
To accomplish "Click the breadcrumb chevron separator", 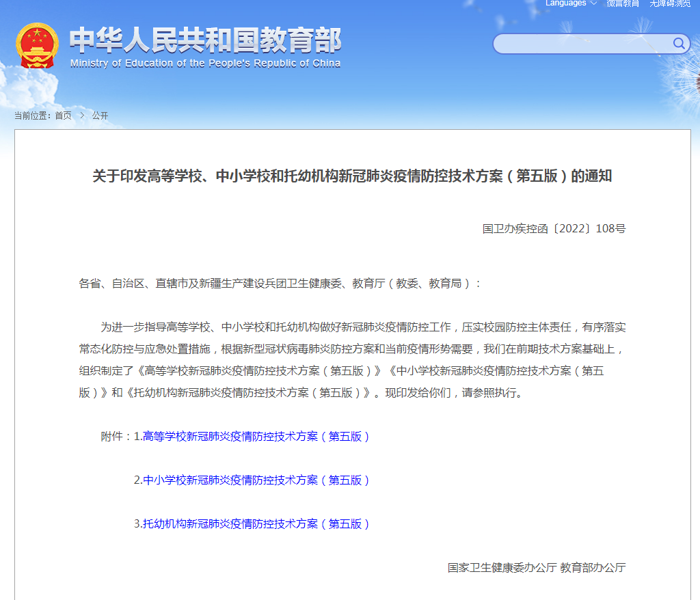I will click(82, 115).
